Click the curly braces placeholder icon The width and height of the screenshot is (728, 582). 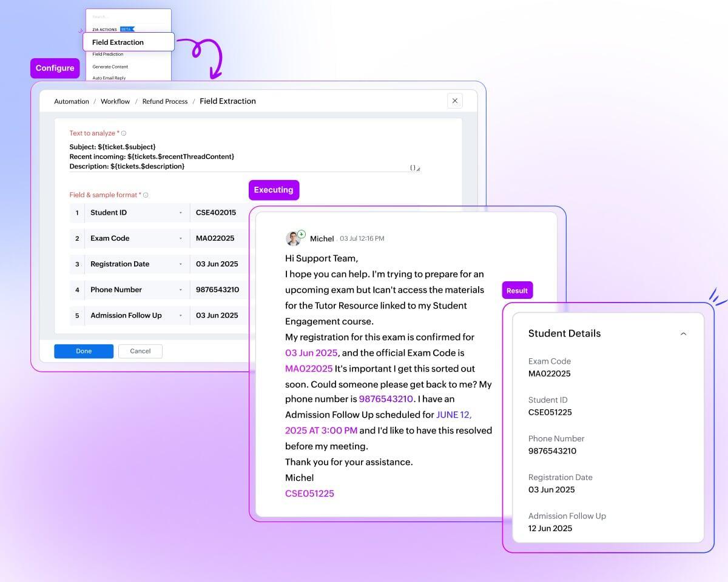413,167
